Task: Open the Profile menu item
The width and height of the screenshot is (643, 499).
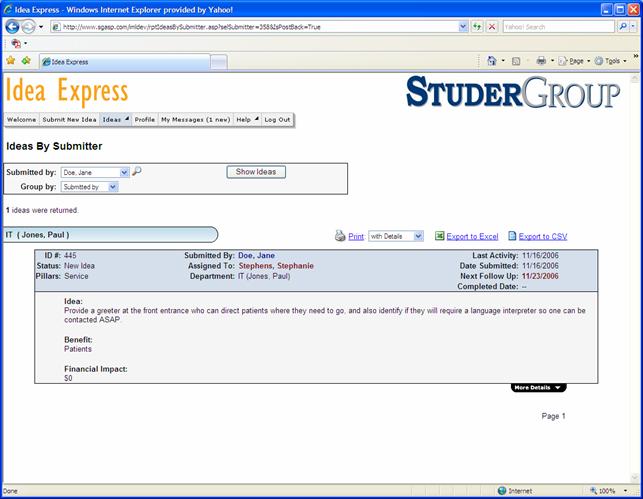Action: (145, 120)
